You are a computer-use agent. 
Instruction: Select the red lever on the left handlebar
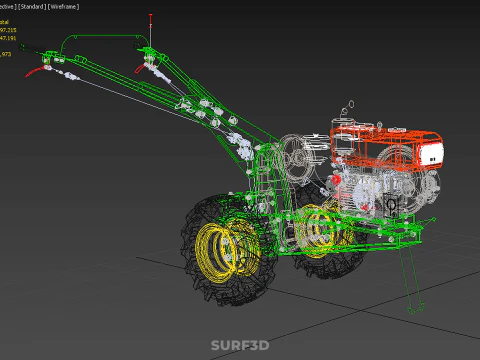pos(37,71)
